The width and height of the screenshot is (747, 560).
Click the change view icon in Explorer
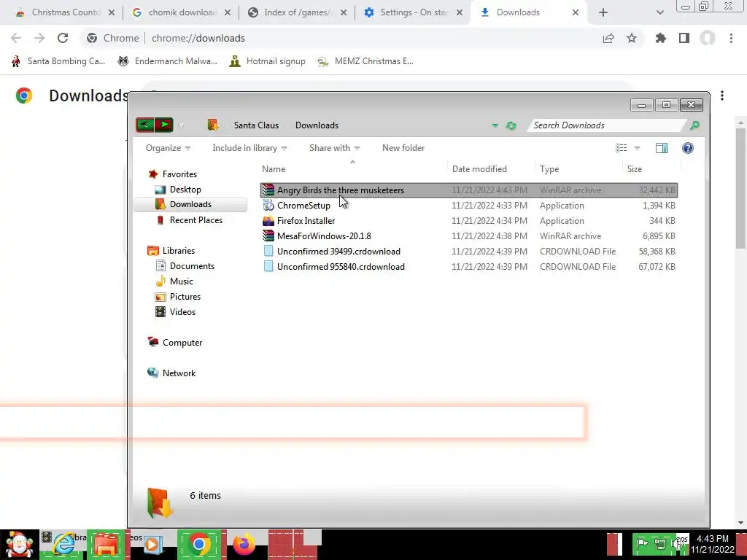[x=622, y=148]
